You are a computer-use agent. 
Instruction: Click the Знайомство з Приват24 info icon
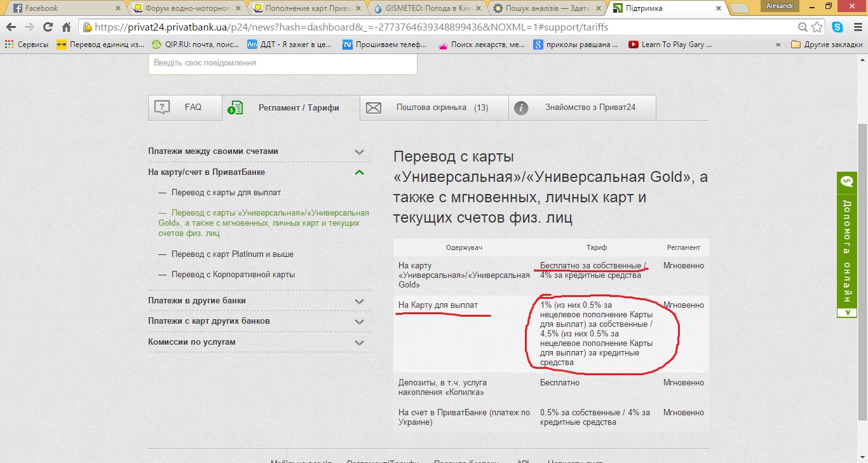pos(521,107)
